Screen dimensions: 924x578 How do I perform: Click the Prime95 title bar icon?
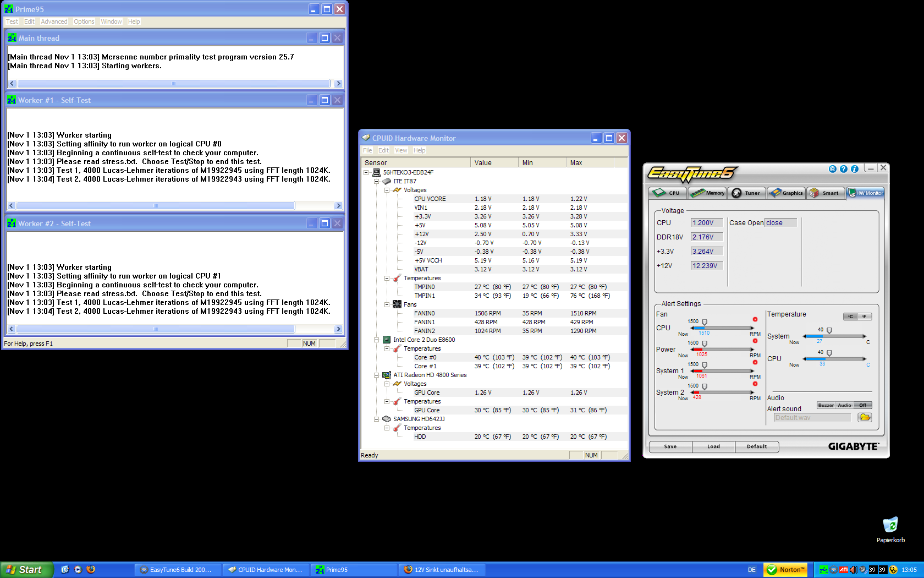click(x=9, y=9)
